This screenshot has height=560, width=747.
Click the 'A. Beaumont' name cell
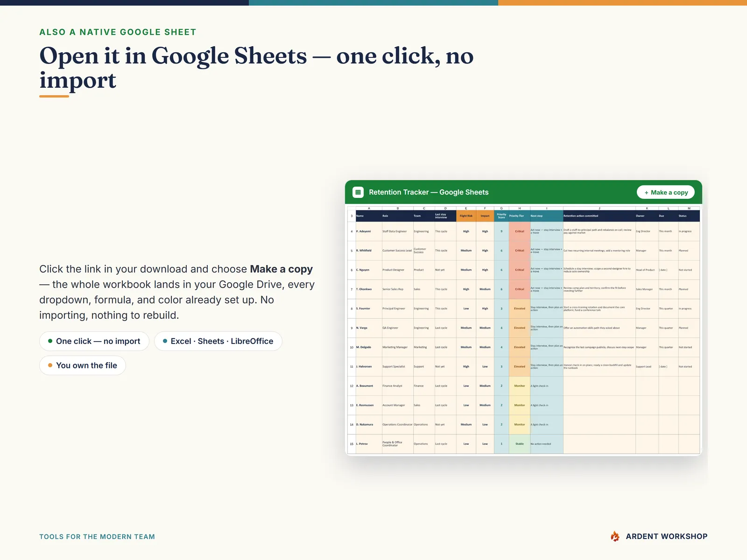pyautogui.click(x=368, y=386)
